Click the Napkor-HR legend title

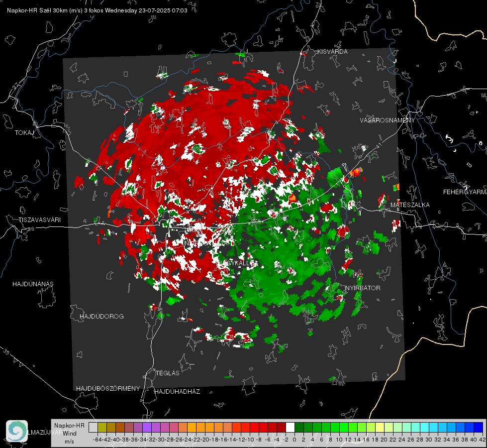[x=69, y=426]
